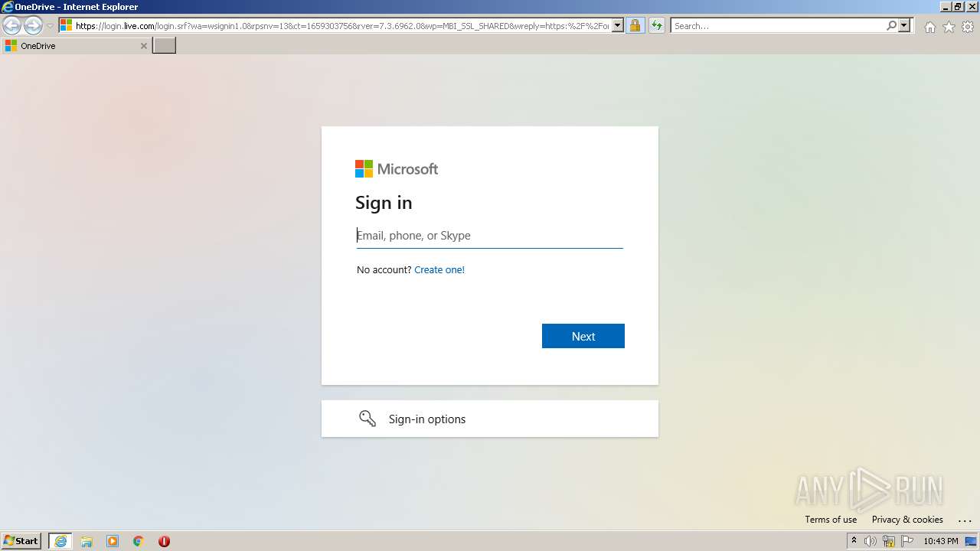980x551 pixels.
Task: Follow the Create one! link
Action: 439,270
